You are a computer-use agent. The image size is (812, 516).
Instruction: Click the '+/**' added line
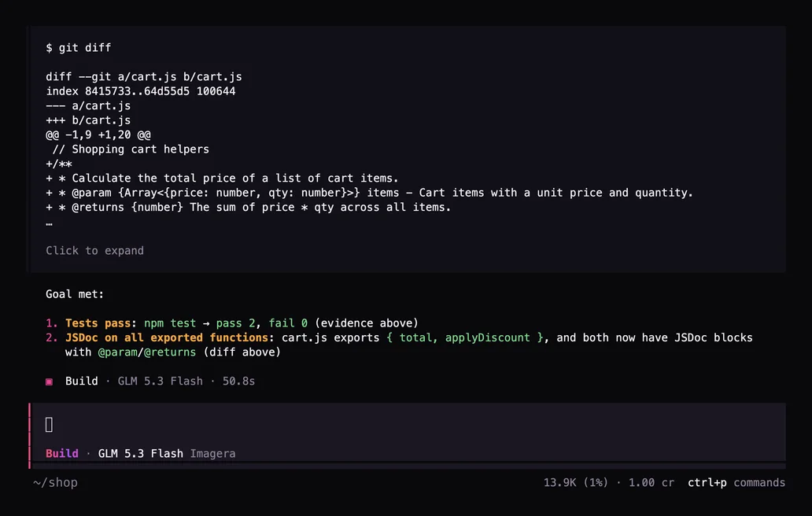58,164
